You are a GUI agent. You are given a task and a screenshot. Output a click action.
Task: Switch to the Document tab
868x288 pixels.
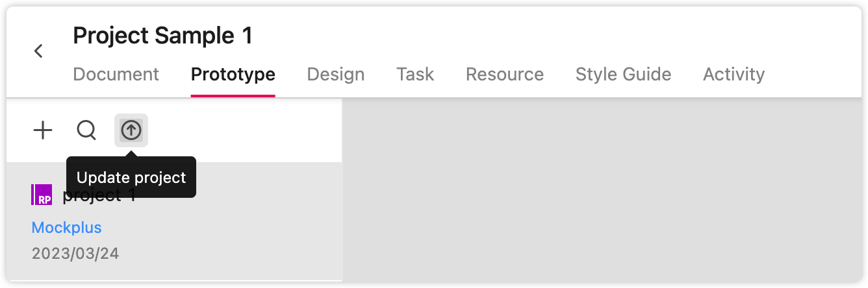pyautogui.click(x=116, y=74)
